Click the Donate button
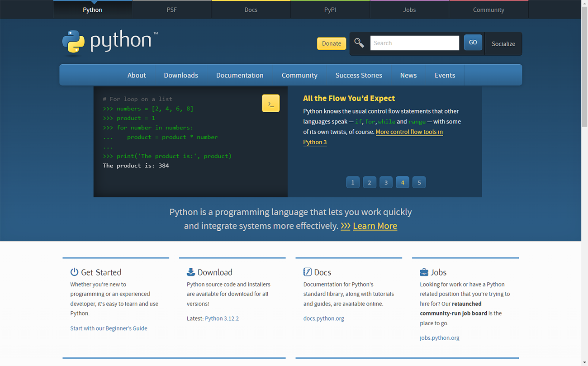588x366 pixels. (x=331, y=43)
